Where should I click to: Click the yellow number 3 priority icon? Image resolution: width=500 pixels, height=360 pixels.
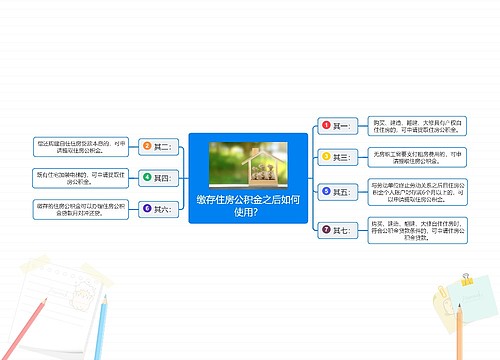(326, 156)
